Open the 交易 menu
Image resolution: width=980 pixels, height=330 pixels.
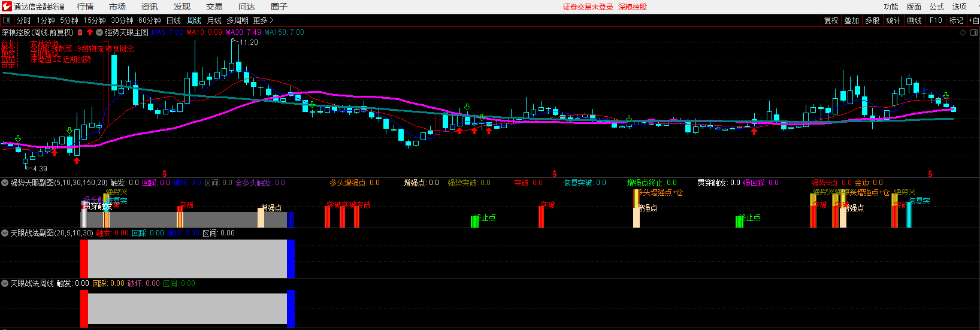[214, 7]
